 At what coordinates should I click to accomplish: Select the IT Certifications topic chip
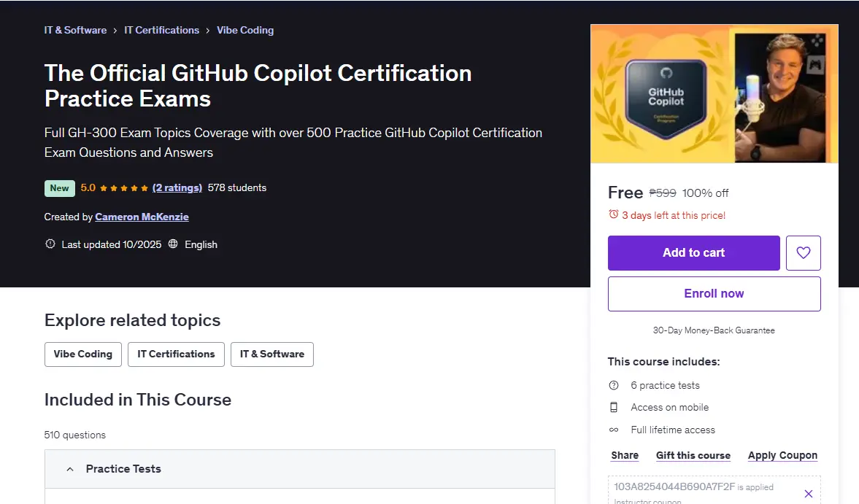click(x=176, y=354)
